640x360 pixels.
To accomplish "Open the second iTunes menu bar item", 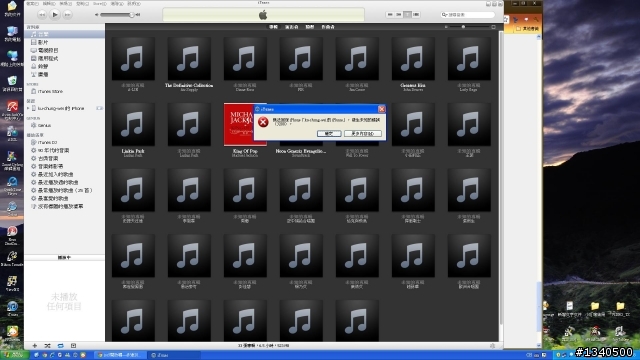I will coord(49,4).
